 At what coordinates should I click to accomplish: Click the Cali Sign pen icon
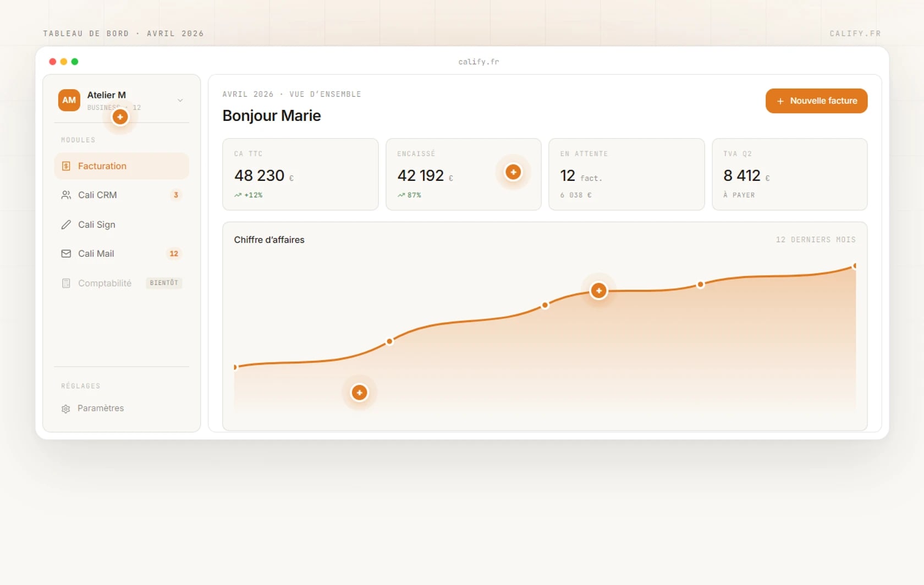(x=66, y=224)
